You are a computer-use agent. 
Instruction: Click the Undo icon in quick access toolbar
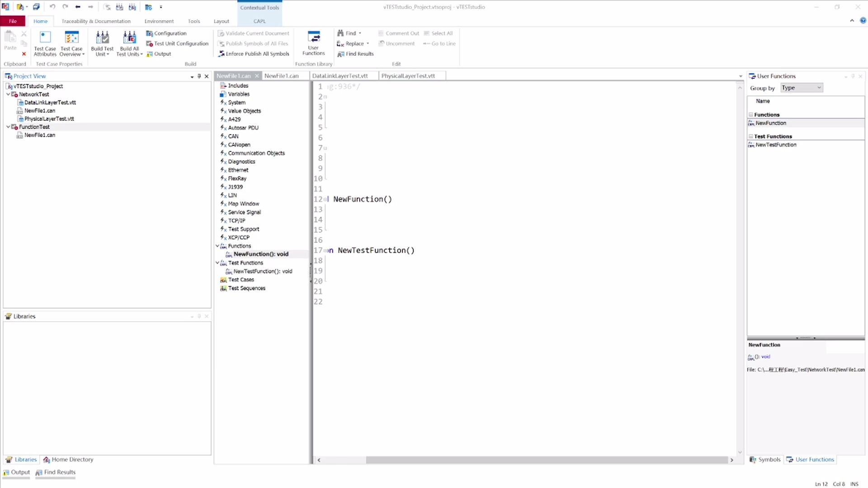[53, 7]
